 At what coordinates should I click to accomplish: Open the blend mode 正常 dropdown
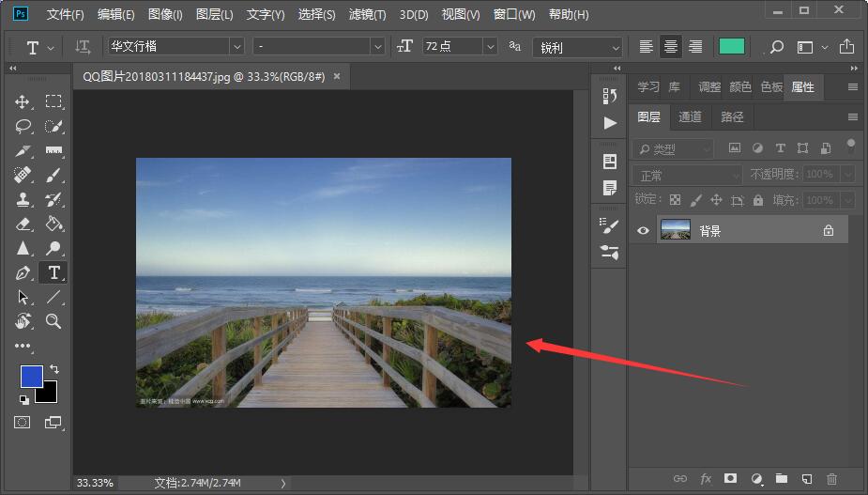pyautogui.click(x=687, y=175)
